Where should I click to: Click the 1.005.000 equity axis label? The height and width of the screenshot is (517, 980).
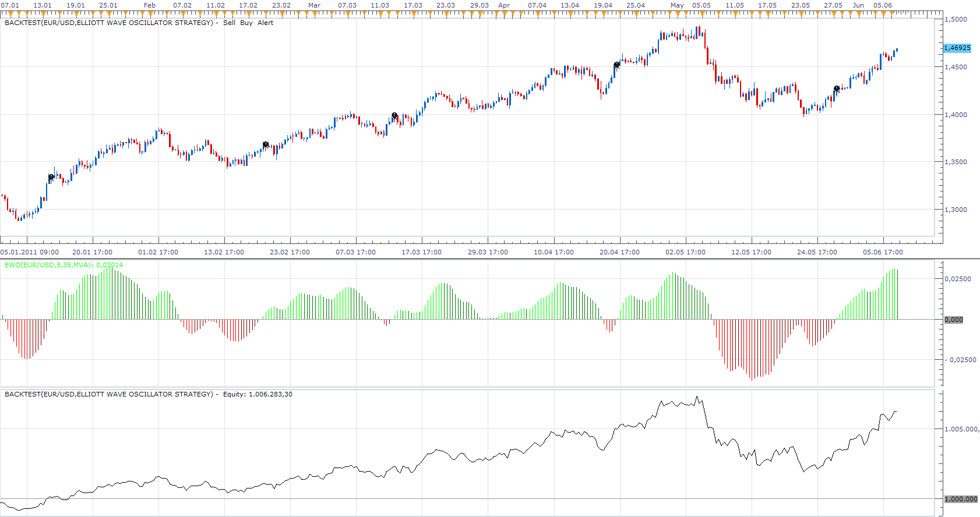click(961, 429)
